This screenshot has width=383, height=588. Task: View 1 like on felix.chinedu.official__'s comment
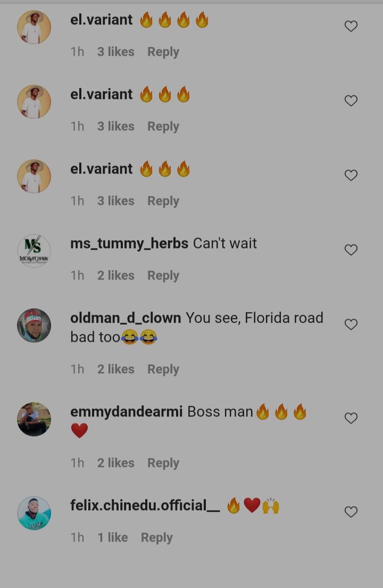click(113, 537)
